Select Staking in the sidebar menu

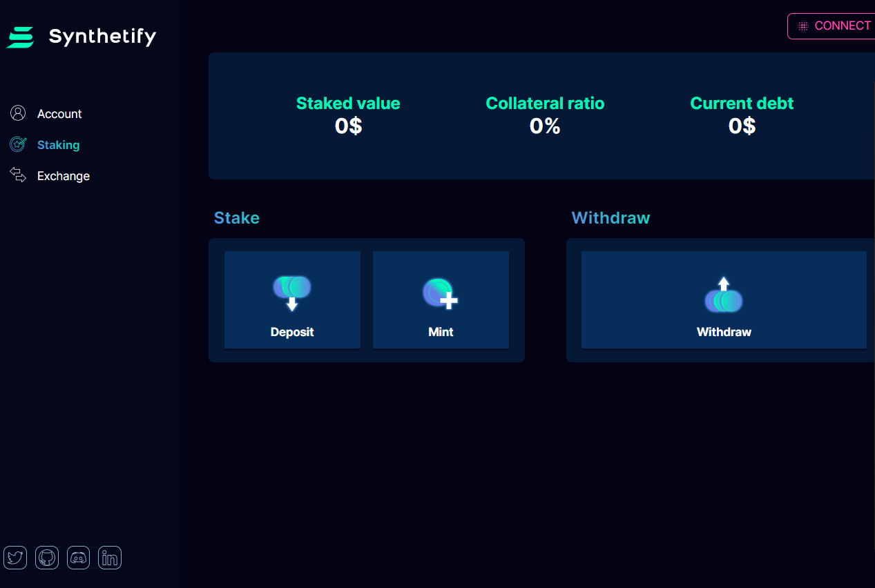[58, 145]
